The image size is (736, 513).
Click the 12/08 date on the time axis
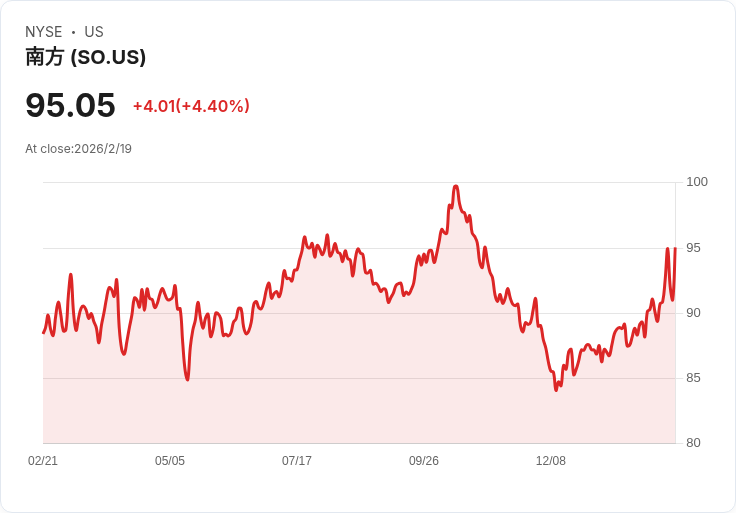coord(551,461)
